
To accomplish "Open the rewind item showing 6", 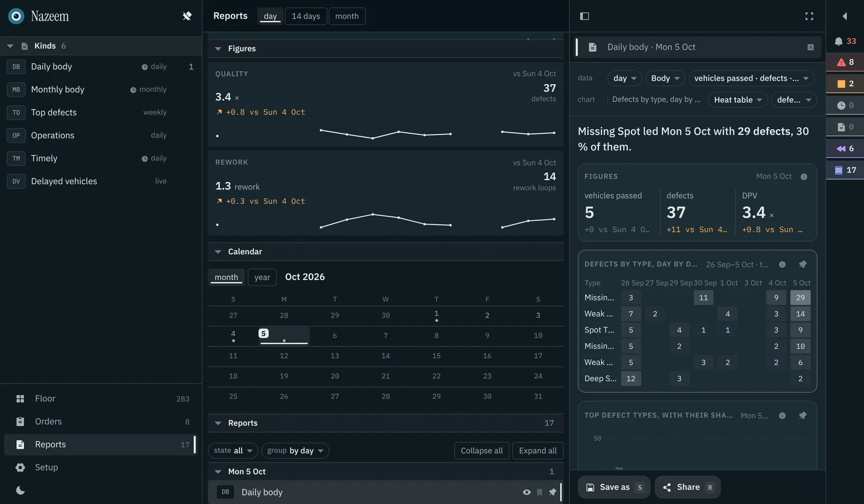I will (845, 148).
